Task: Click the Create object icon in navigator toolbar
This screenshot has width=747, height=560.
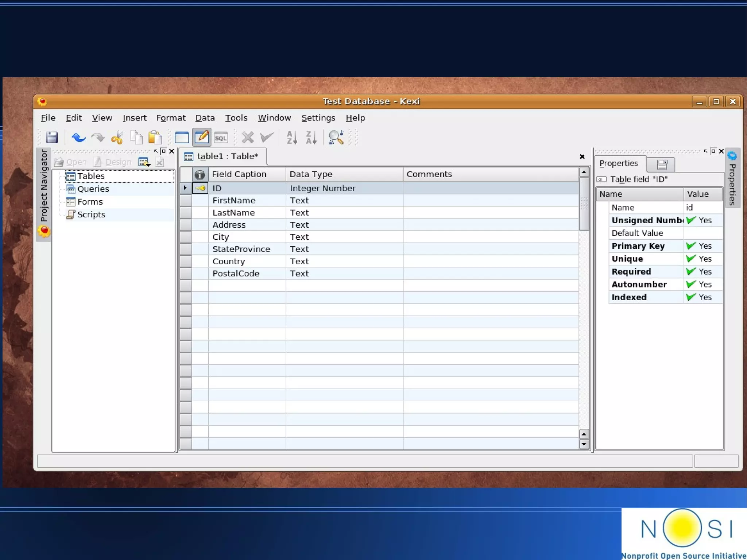Action: [144, 162]
